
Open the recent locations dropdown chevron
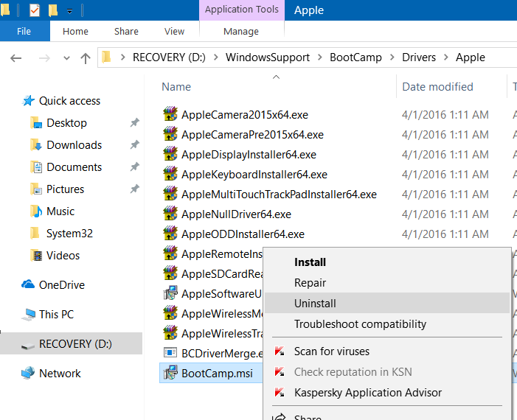click(65, 58)
